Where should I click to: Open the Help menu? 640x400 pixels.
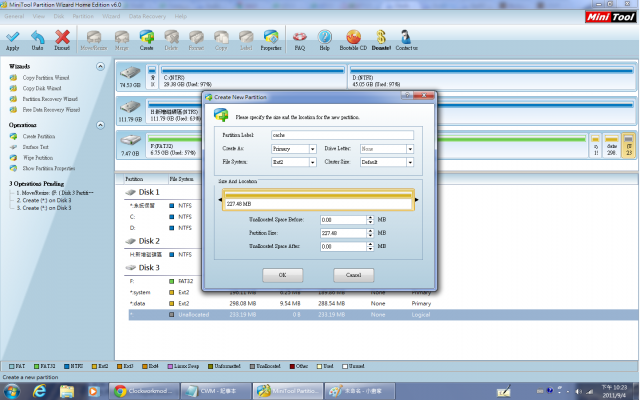181,16
